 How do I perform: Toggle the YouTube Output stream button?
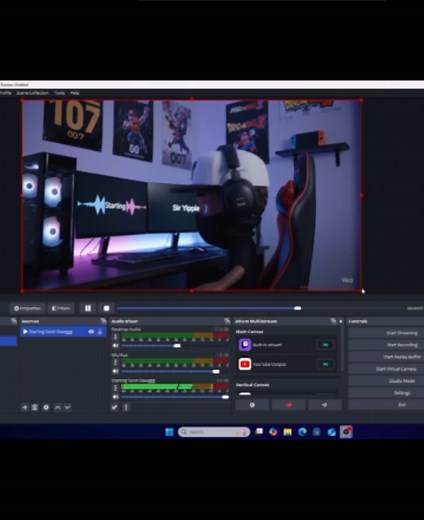pos(326,364)
